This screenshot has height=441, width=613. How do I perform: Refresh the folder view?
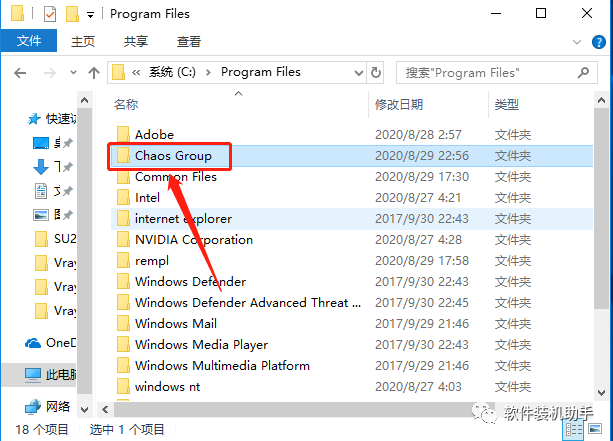pyautogui.click(x=376, y=72)
